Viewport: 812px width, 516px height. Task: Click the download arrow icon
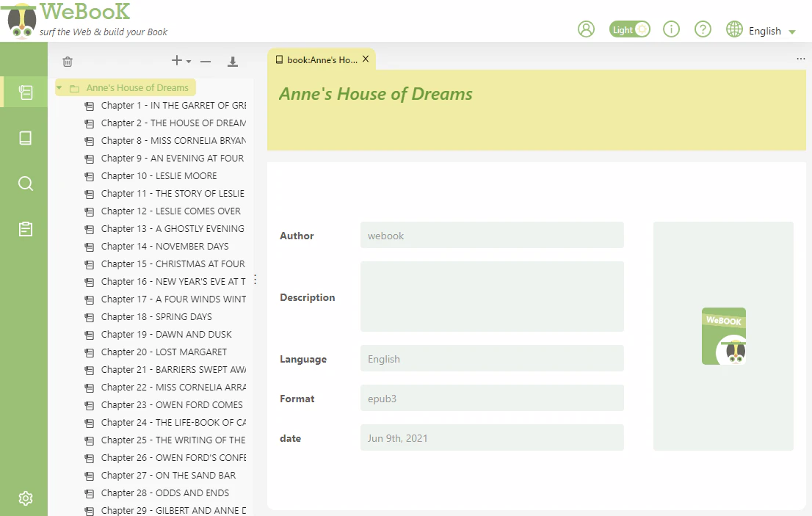pyautogui.click(x=233, y=62)
